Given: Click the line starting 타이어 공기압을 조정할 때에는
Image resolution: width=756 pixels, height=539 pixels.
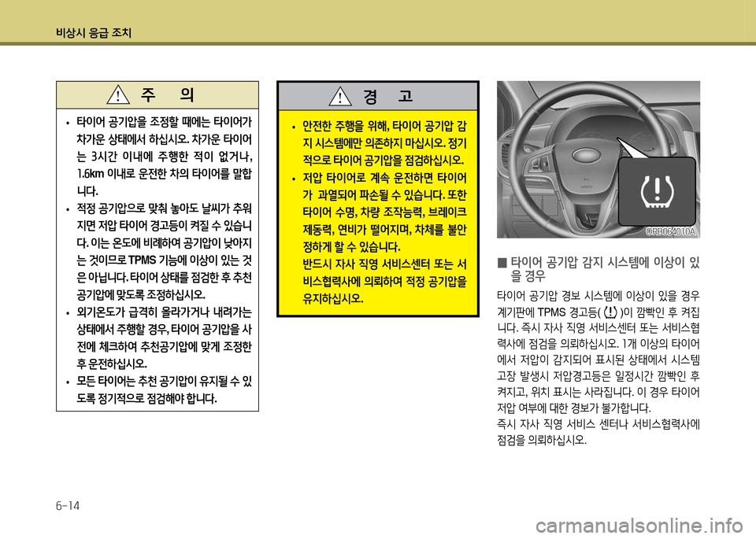Looking at the screenshot, I should pyautogui.click(x=164, y=122).
